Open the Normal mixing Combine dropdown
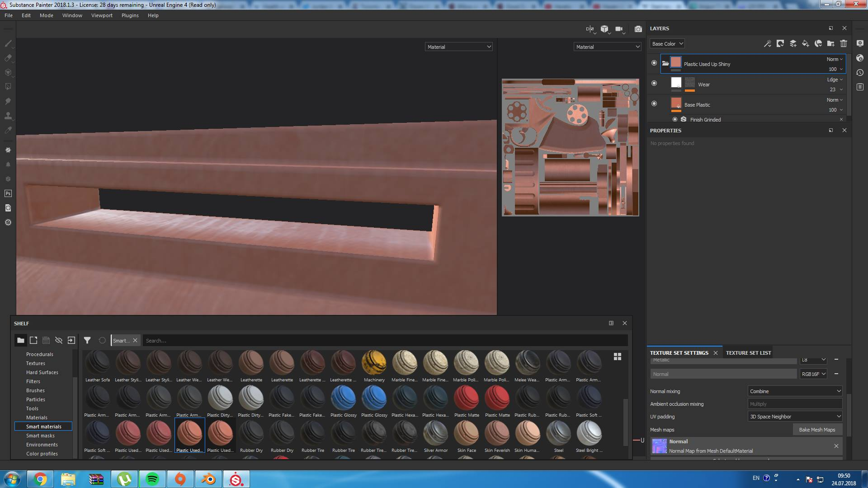 pos(795,391)
